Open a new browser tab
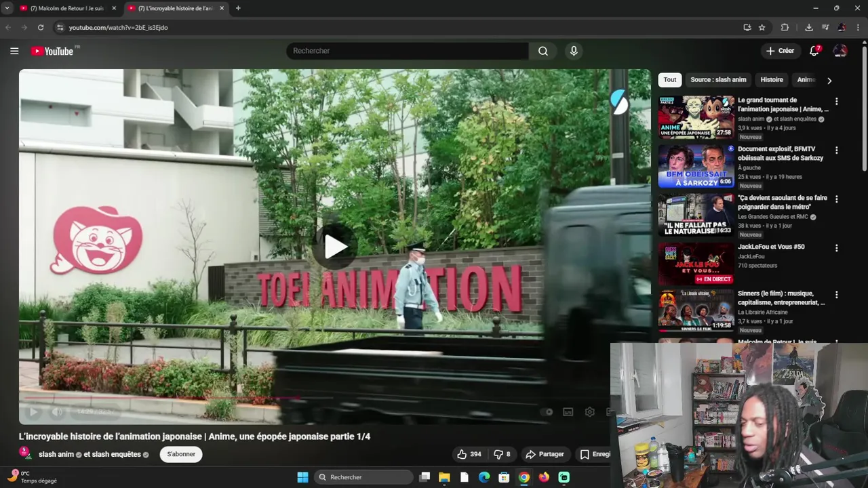 click(237, 8)
